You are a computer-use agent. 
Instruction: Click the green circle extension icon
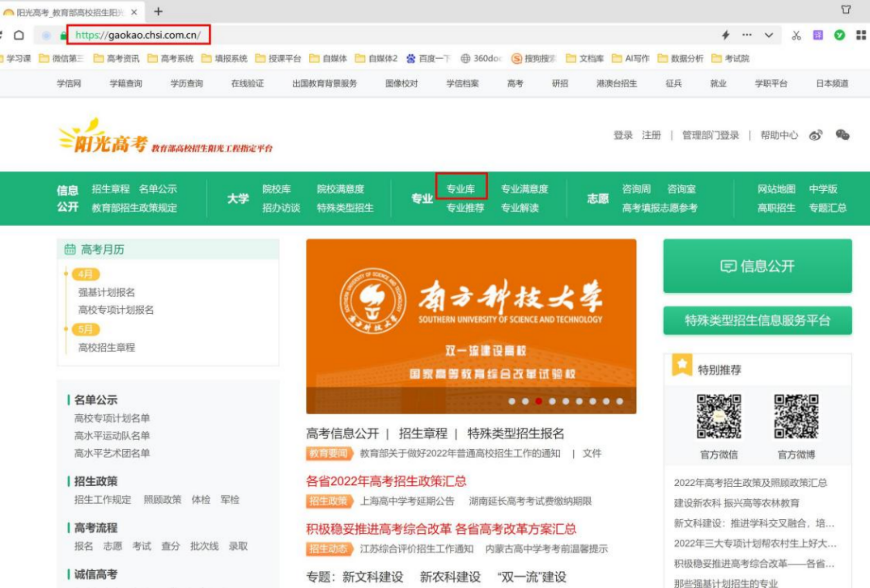coord(839,35)
